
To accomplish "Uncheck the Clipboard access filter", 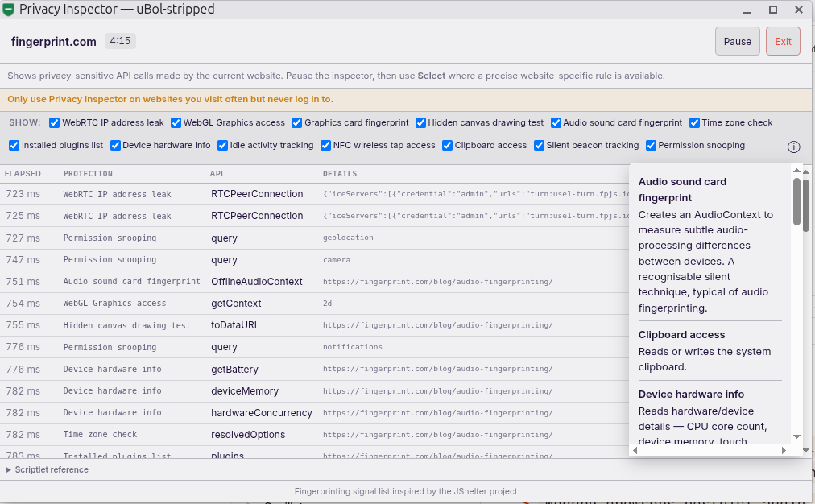I will [x=447, y=146].
